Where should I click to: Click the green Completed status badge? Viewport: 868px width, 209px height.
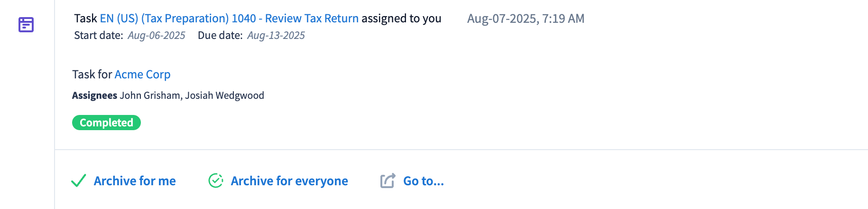106,123
